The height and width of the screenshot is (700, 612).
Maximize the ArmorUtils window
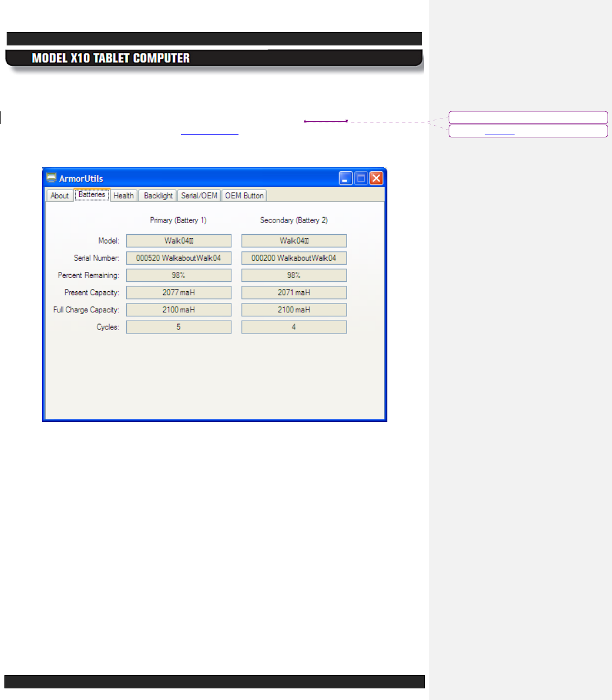pyautogui.click(x=361, y=178)
